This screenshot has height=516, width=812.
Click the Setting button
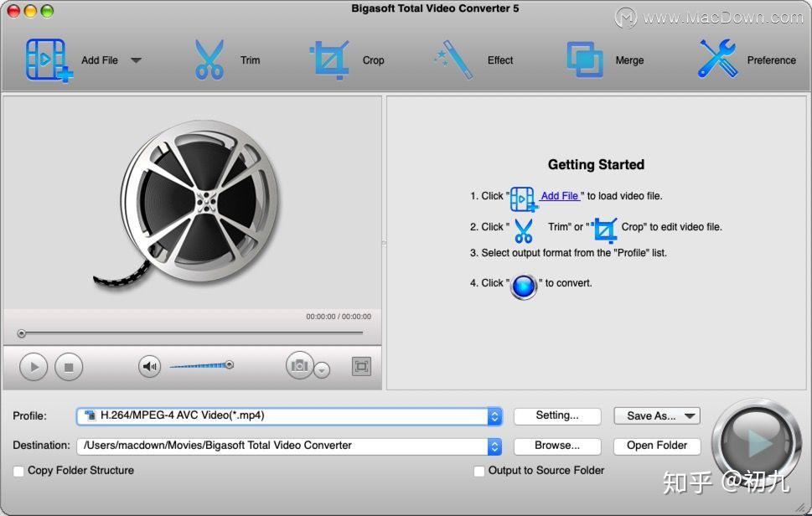556,415
